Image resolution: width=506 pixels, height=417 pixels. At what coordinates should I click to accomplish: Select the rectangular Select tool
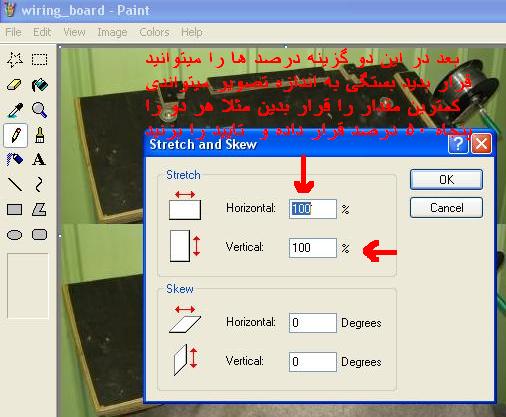coord(39,60)
